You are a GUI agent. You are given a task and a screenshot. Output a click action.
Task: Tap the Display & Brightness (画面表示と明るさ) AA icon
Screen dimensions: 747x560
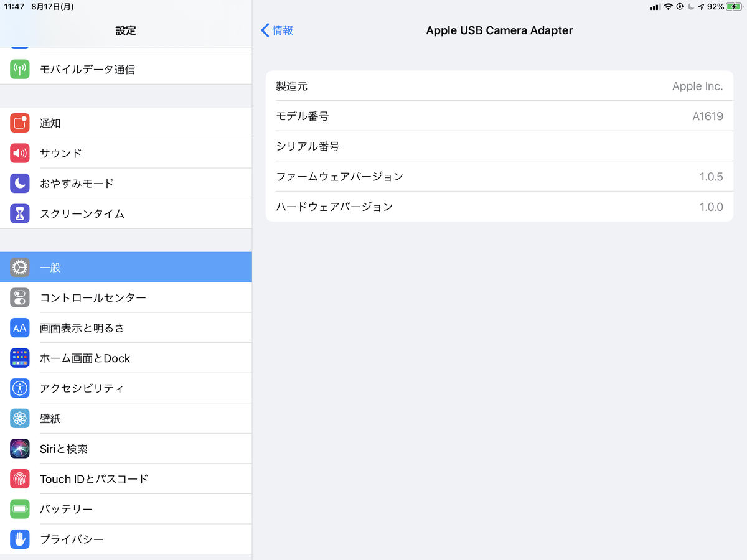tap(20, 328)
